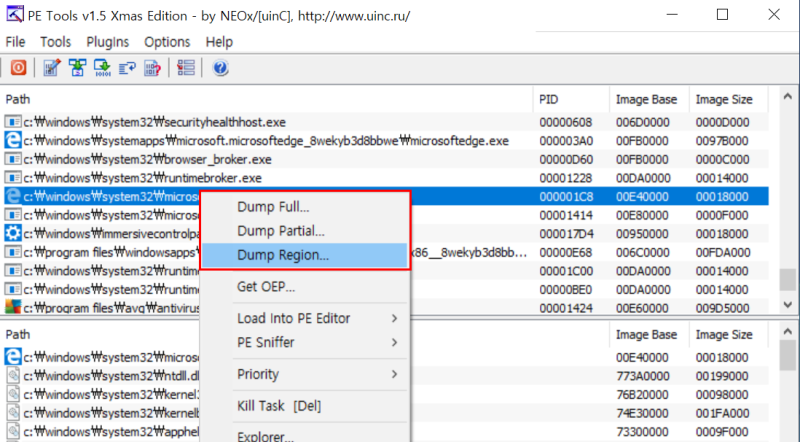This screenshot has height=442, width=800.
Task: Click module list Image Size column header
Action: pos(729,334)
